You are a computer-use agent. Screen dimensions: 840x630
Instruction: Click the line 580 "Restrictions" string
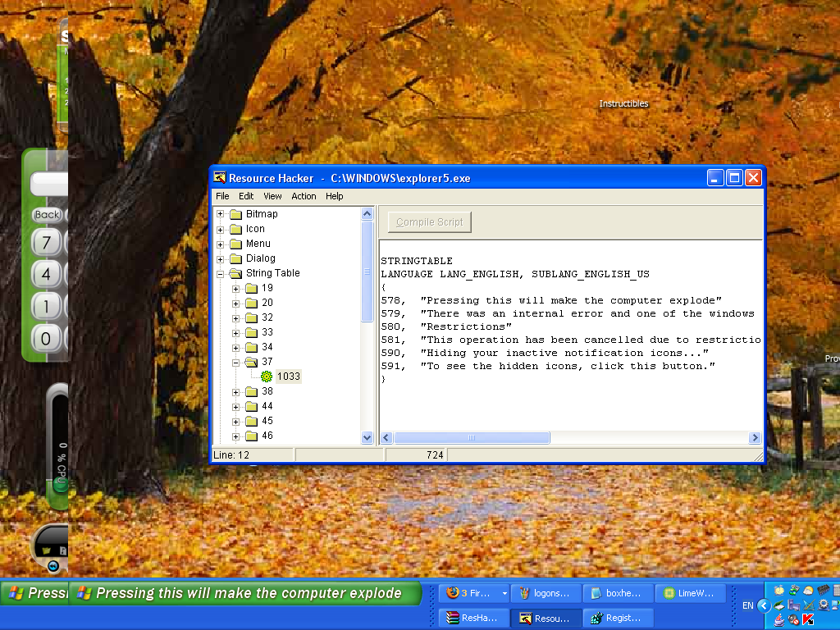pos(466,326)
